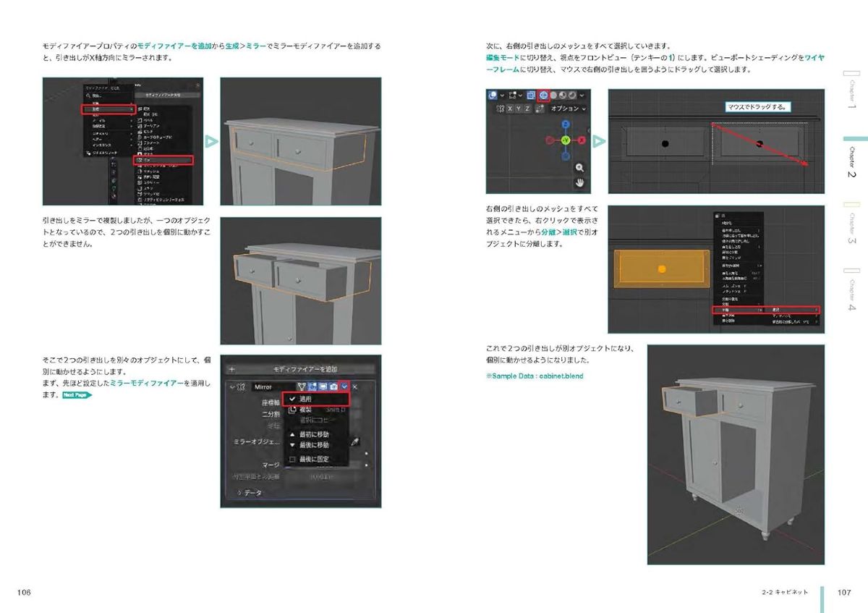The image size is (868, 613).
Task: Click the eyedropper next to ミラーオブジェクト
Action: (x=354, y=441)
